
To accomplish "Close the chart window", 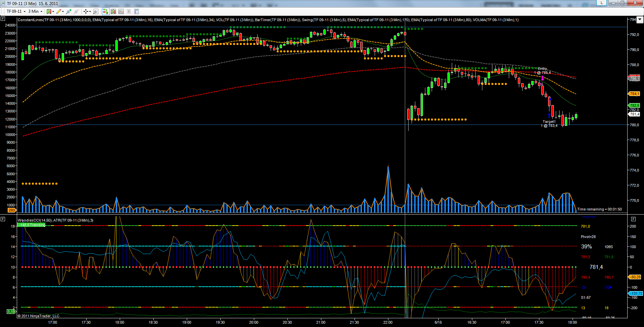I will click(635, 3).
